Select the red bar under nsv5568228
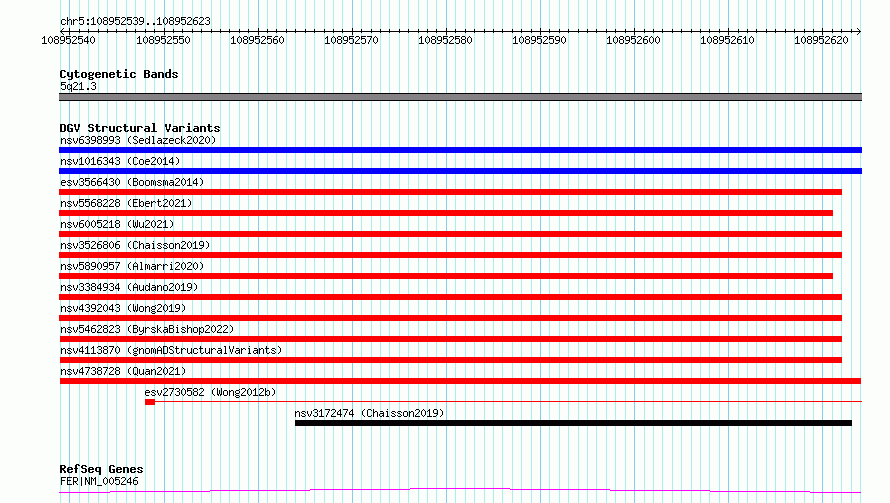This screenshot has width=890, height=503. pyautogui.click(x=446, y=213)
